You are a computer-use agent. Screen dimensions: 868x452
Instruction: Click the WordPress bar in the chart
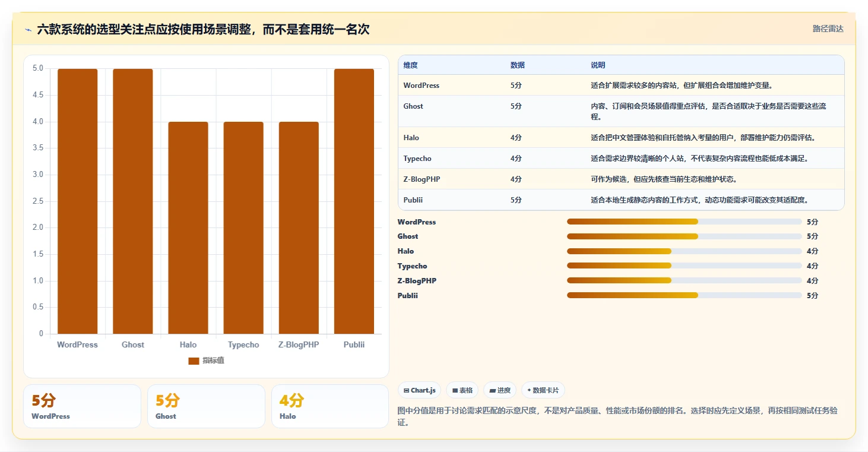pyautogui.click(x=77, y=201)
